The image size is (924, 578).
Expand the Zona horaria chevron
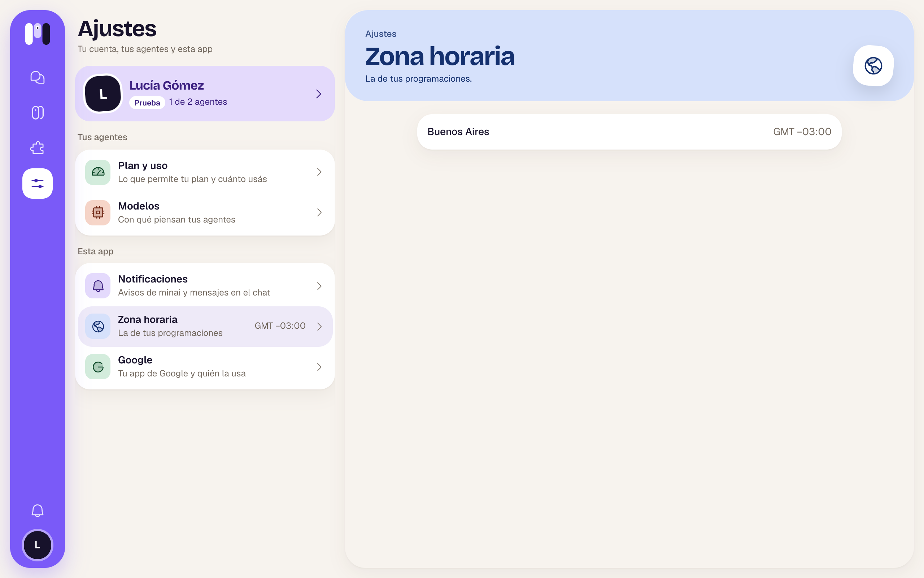[319, 327]
